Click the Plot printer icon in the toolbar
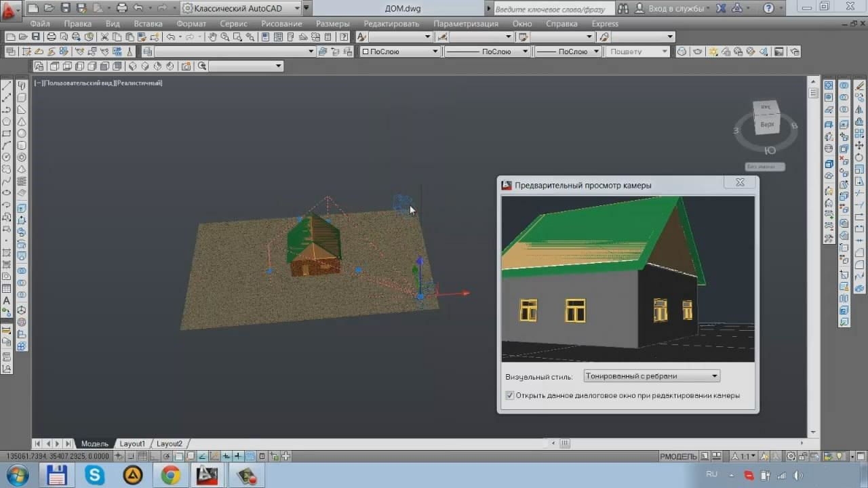868x488 pixels. point(51,37)
